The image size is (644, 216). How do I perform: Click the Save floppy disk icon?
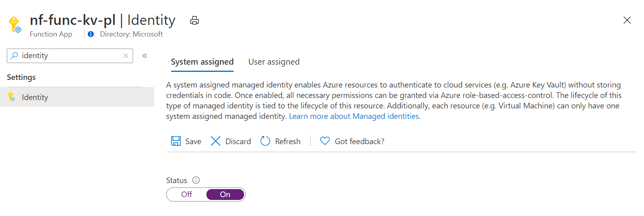[x=176, y=141]
